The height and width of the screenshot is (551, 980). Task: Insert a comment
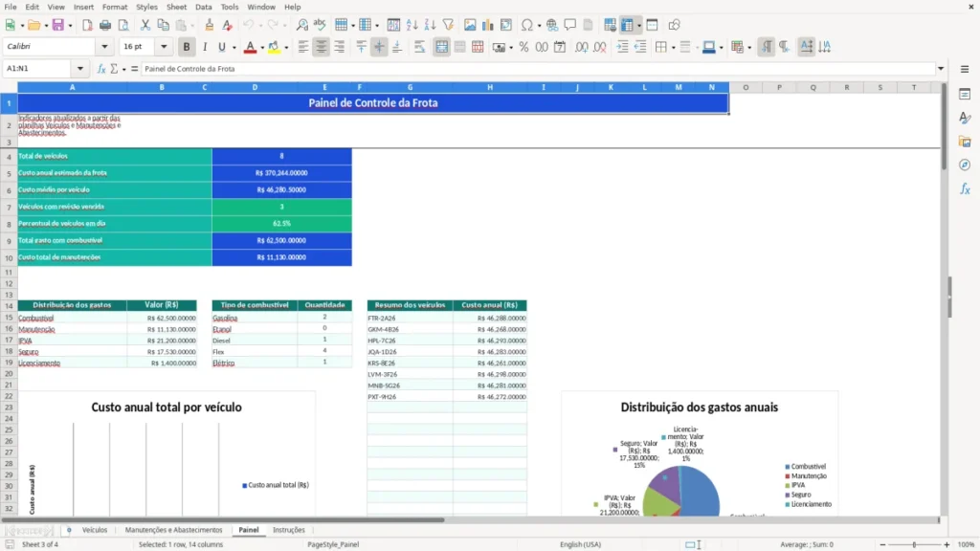[x=570, y=25]
